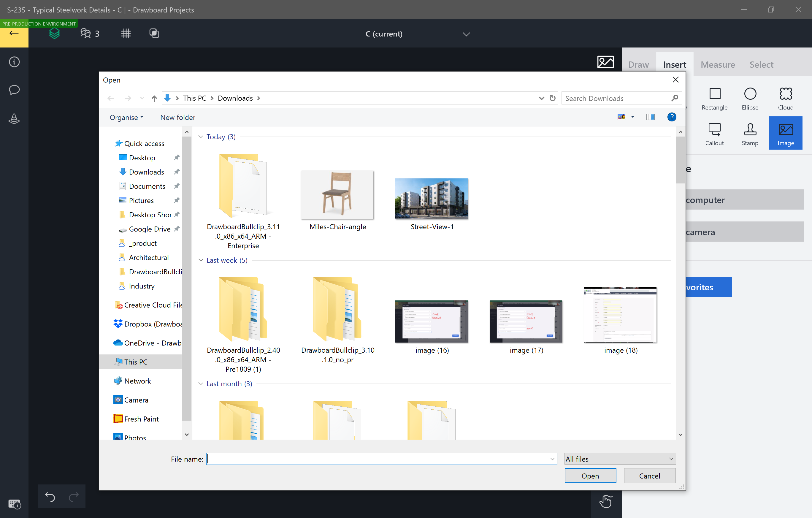Select the Rectangle tool in Insert panel
The height and width of the screenshot is (518, 812).
(x=714, y=98)
